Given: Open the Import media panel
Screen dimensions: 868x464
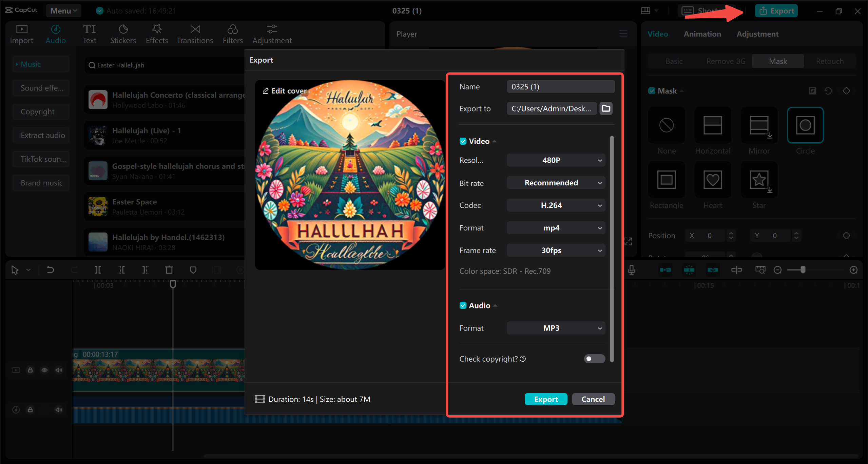Looking at the screenshot, I should (x=21, y=34).
